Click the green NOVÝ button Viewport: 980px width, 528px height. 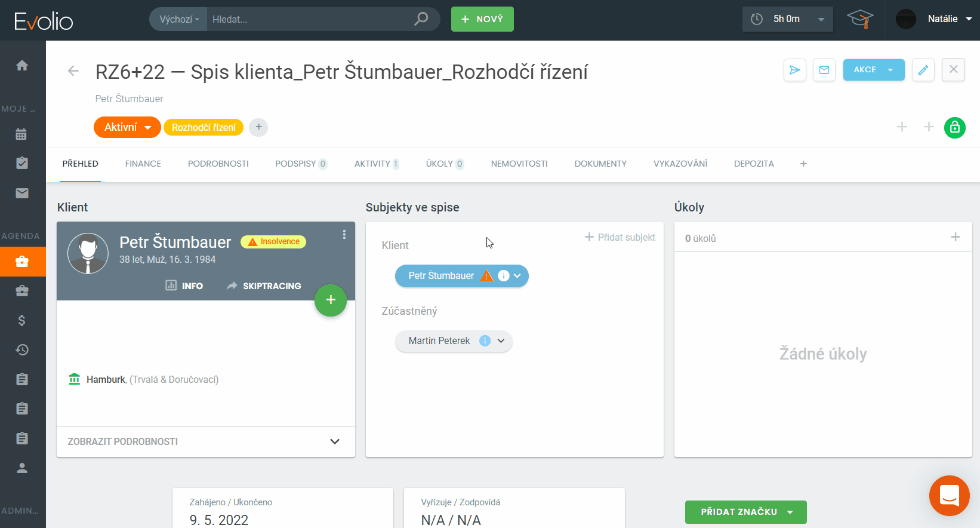482,19
